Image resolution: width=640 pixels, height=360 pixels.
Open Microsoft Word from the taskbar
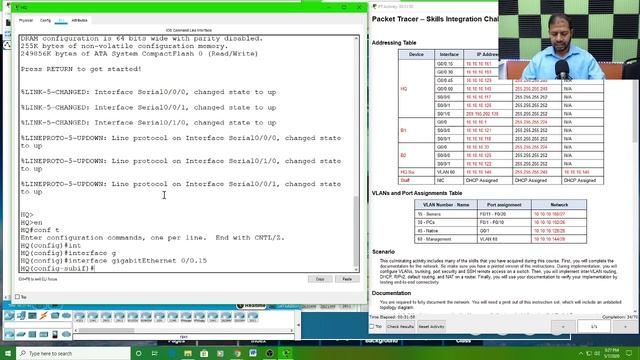(253, 353)
